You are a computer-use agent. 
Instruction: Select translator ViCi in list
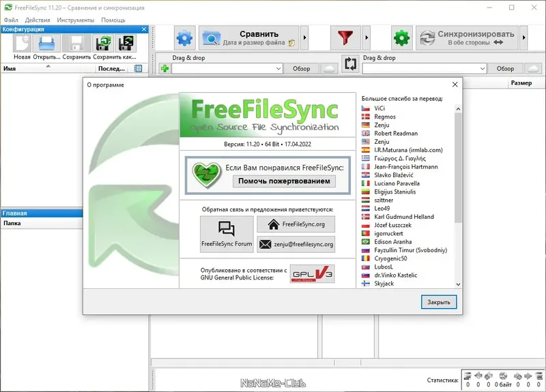[x=379, y=108]
